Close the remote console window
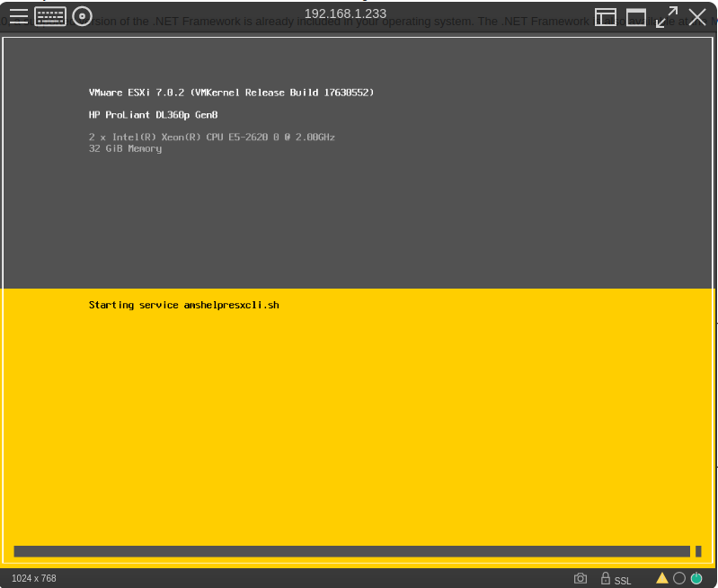This screenshot has width=718, height=588. pyautogui.click(x=697, y=17)
